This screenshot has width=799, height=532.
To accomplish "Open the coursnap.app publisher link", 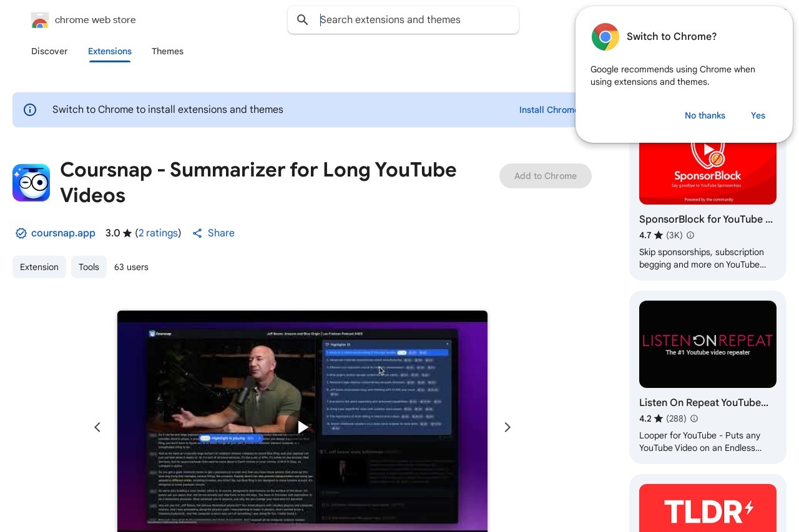I will tap(63, 233).
